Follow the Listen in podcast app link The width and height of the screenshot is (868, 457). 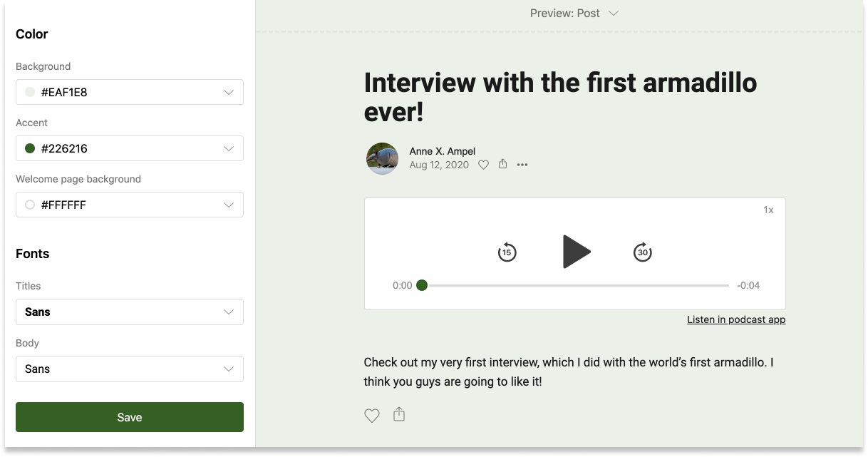click(x=736, y=319)
